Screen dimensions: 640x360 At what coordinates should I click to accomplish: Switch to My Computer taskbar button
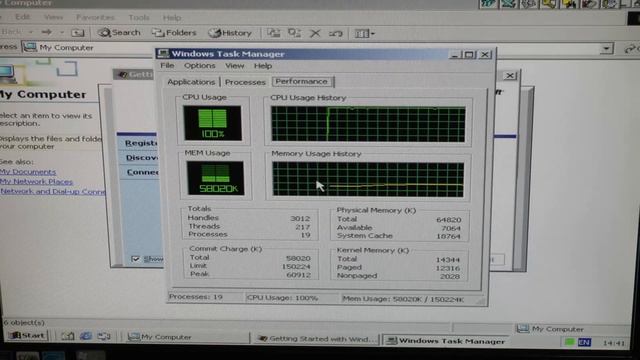[x=187, y=337]
